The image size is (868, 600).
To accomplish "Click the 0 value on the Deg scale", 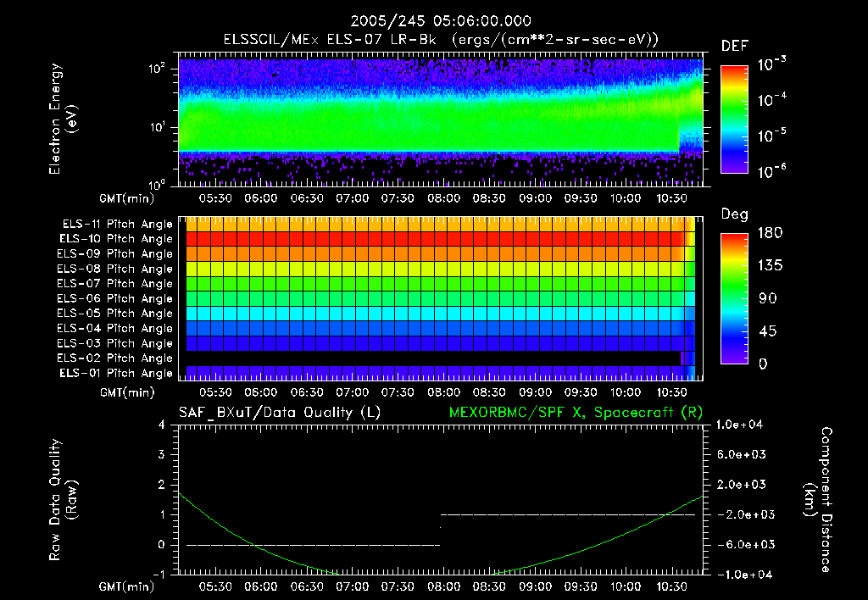I will pyautogui.click(x=763, y=364).
